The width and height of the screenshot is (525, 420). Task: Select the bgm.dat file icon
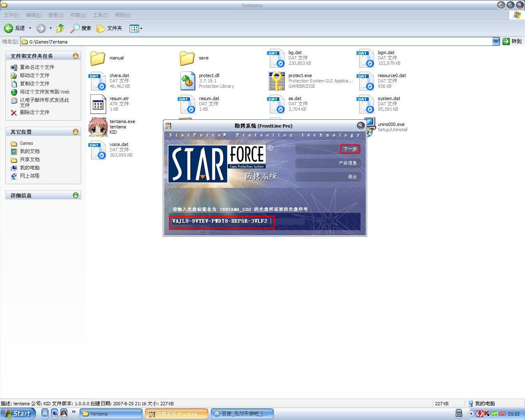tap(365, 58)
